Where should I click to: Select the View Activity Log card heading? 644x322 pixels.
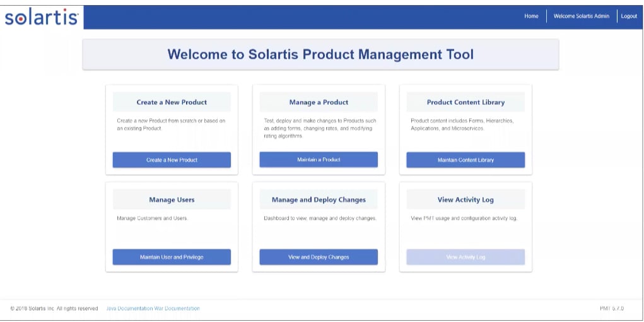(x=465, y=200)
